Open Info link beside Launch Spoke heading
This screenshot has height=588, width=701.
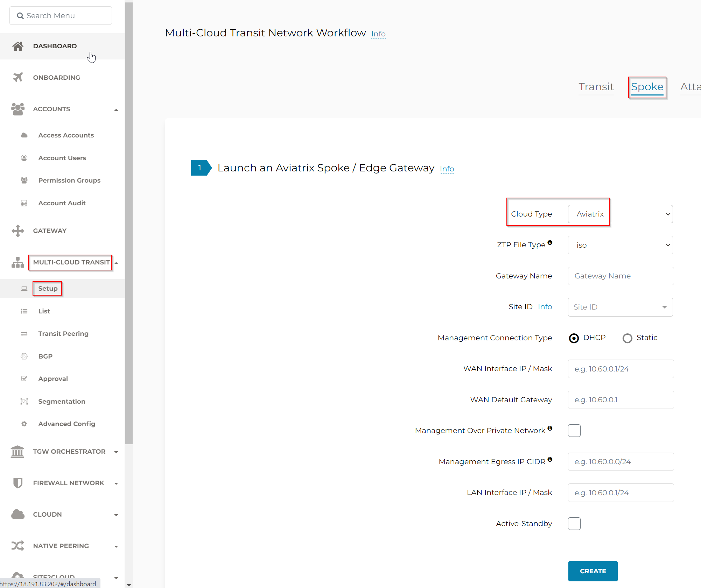447,169
